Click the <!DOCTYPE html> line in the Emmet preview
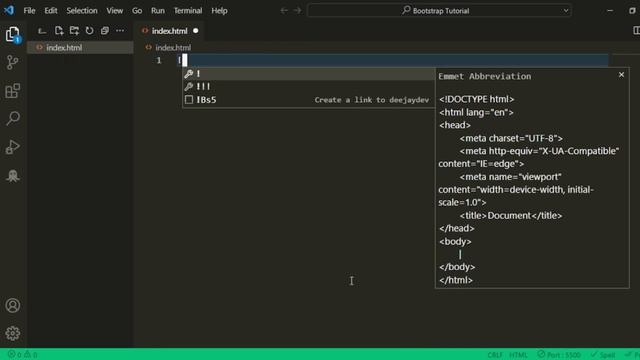 click(477, 99)
